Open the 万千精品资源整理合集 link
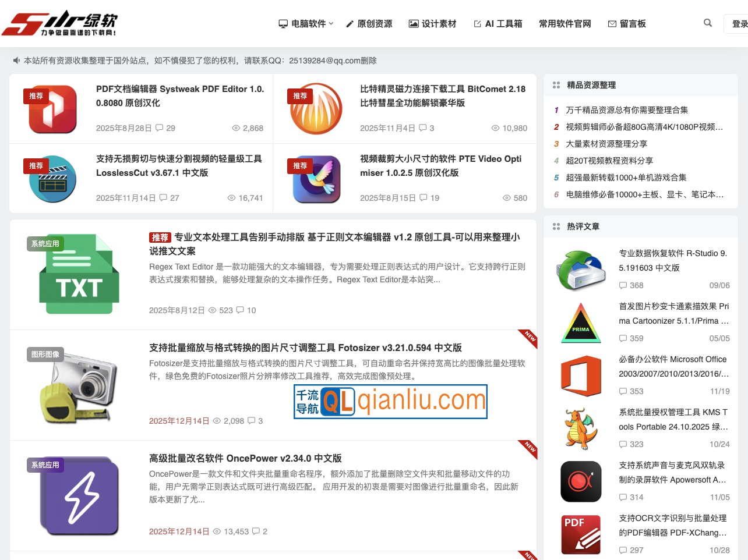 pos(627,109)
